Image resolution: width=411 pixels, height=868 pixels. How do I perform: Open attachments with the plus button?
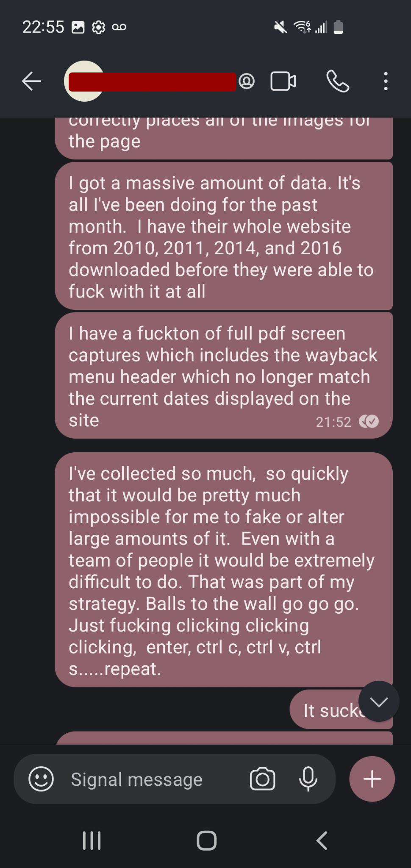click(x=372, y=779)
